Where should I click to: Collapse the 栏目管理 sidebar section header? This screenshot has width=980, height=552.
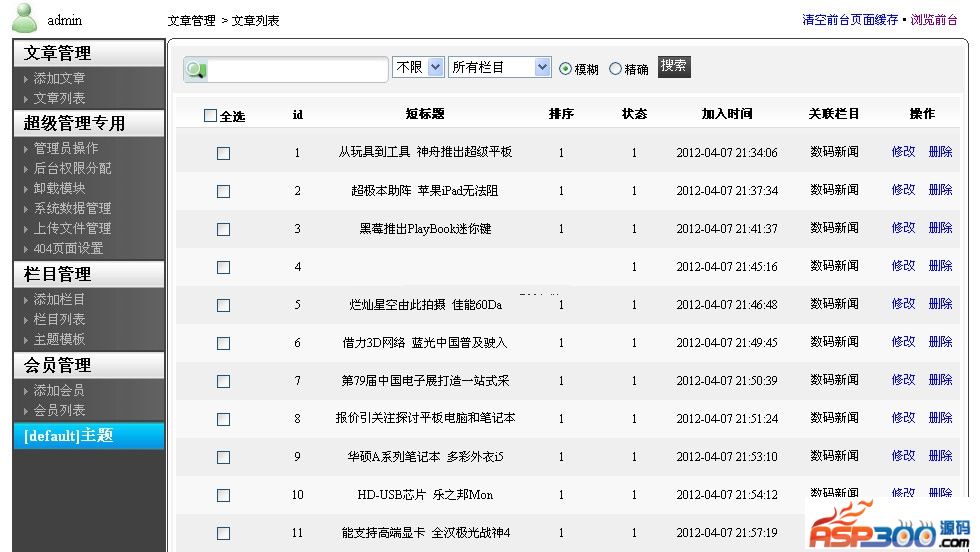(89, 274)
